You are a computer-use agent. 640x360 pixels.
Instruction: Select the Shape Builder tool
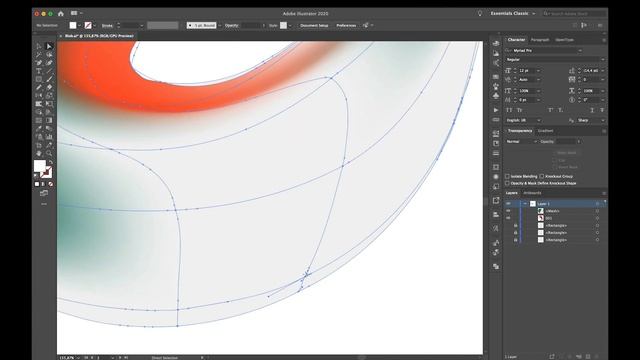point(39,112)
